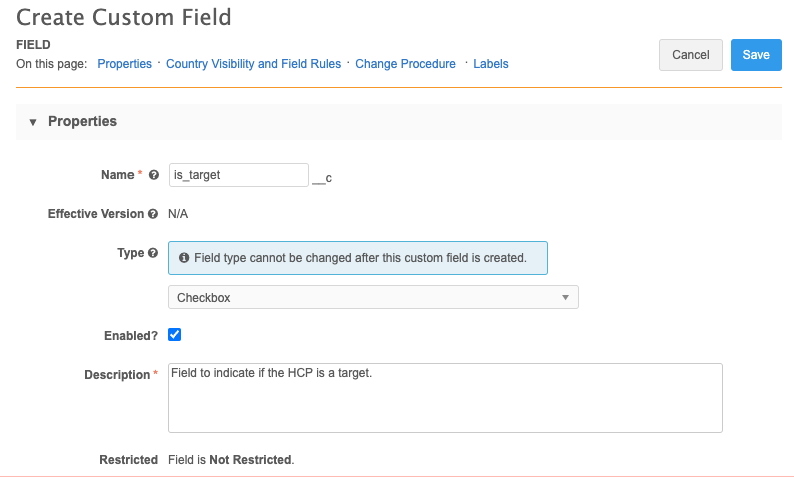The width and height of the screenshot is (794, 477).
Task: Click the Effective Version help icon
Action: [x=153, y=214]
